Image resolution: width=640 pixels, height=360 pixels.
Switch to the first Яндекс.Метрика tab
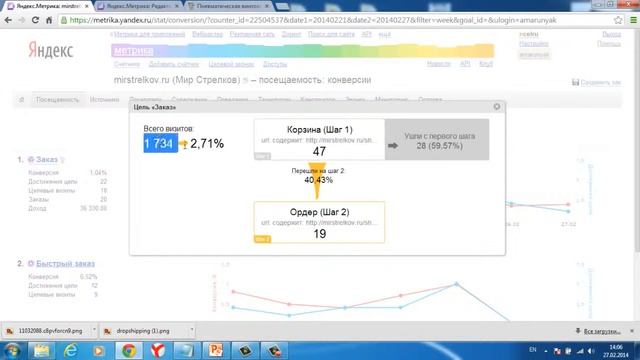(48, 6)
